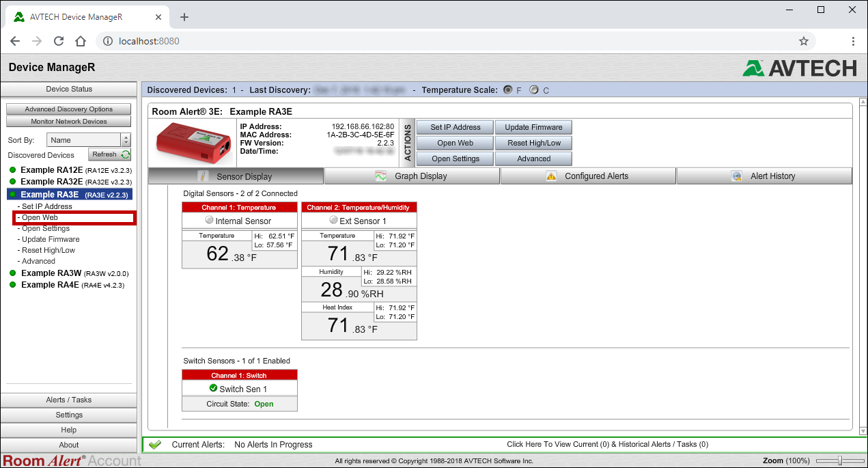Viewport: 868px width, 468px height.
Task: Click the browser reload page icon
Action: [x=59, y=41]
